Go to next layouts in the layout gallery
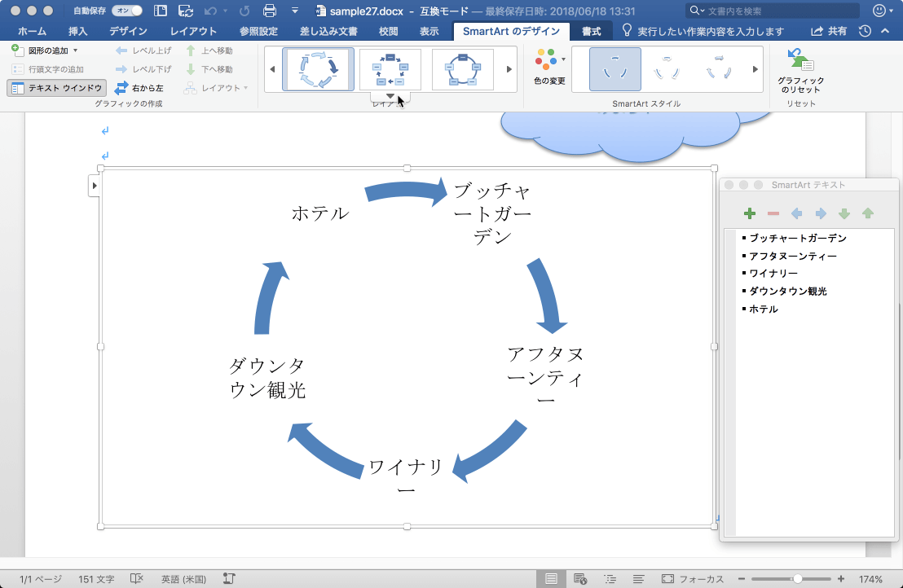 [x=509, y=69]
